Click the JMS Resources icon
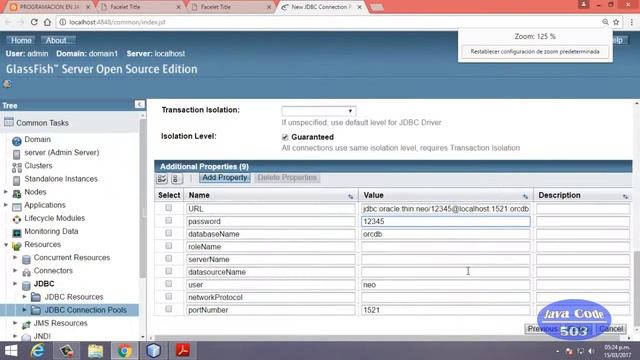 26,324
